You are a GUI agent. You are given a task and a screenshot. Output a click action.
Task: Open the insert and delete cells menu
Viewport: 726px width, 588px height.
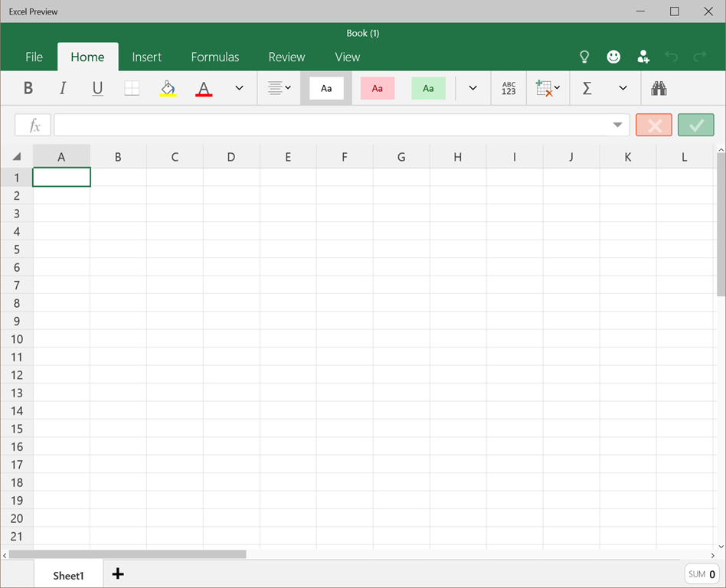click(x=548, y=88)
